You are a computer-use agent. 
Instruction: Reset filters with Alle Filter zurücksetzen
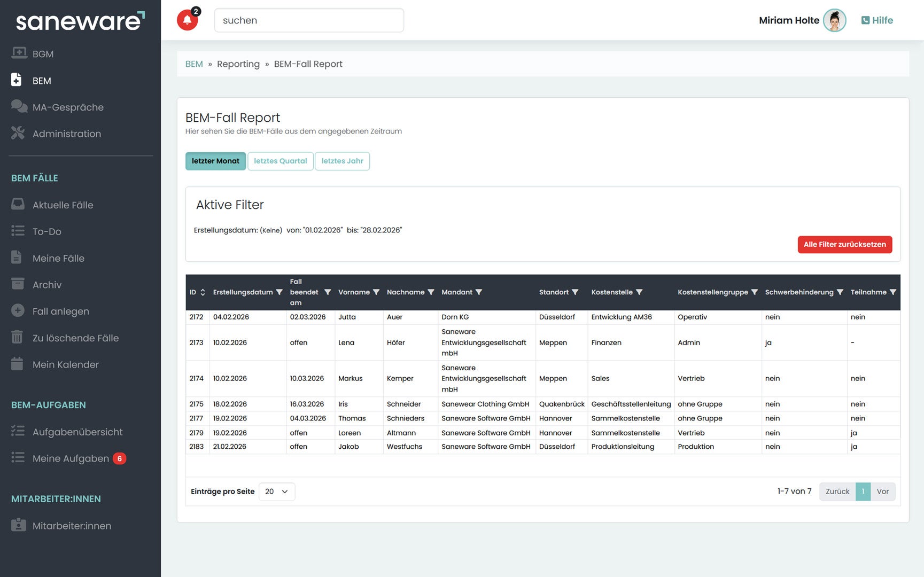(x=844, y=244)
